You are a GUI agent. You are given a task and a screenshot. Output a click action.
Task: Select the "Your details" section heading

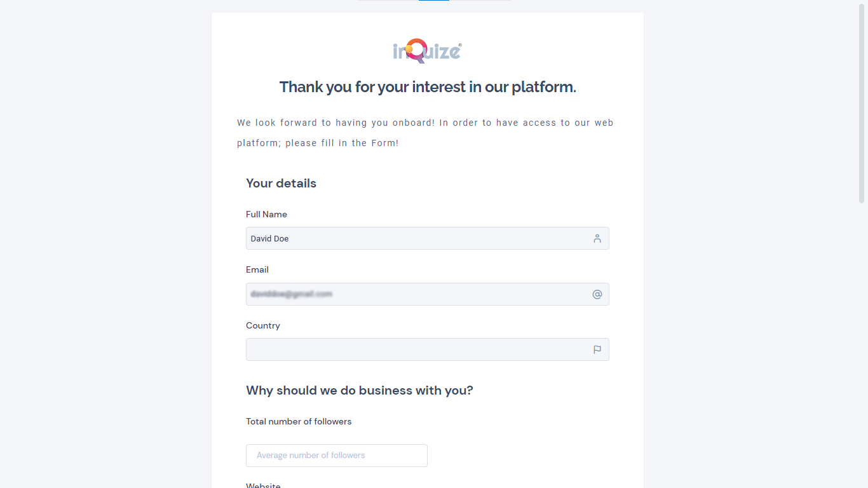point(281,184)
